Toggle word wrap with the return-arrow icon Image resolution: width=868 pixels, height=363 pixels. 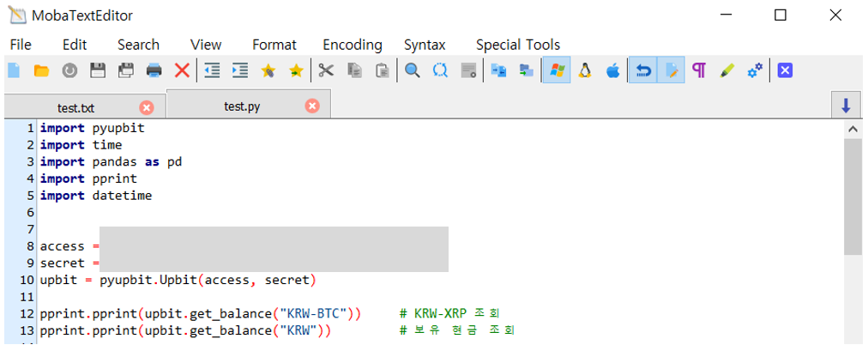click(642, 70)
